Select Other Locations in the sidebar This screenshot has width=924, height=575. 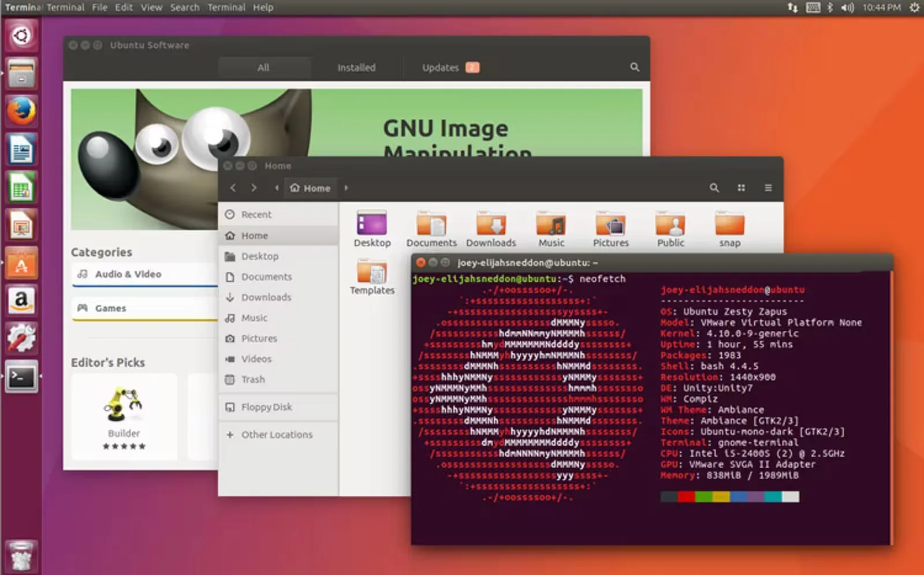(277, 435)
